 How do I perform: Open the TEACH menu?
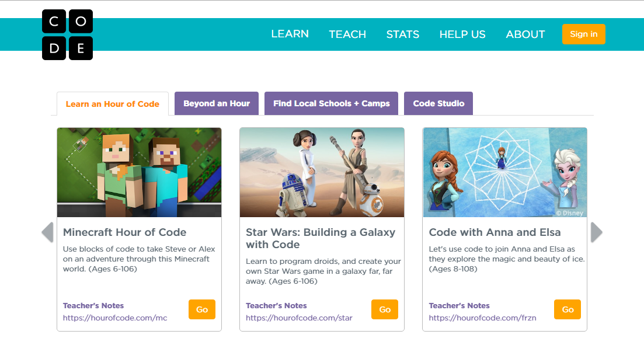coord(347,34)
